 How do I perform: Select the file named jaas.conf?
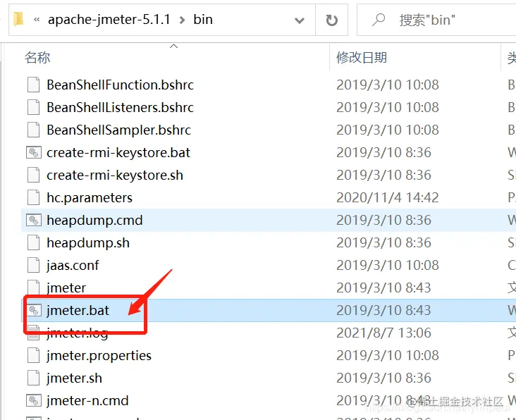(73, 265)
